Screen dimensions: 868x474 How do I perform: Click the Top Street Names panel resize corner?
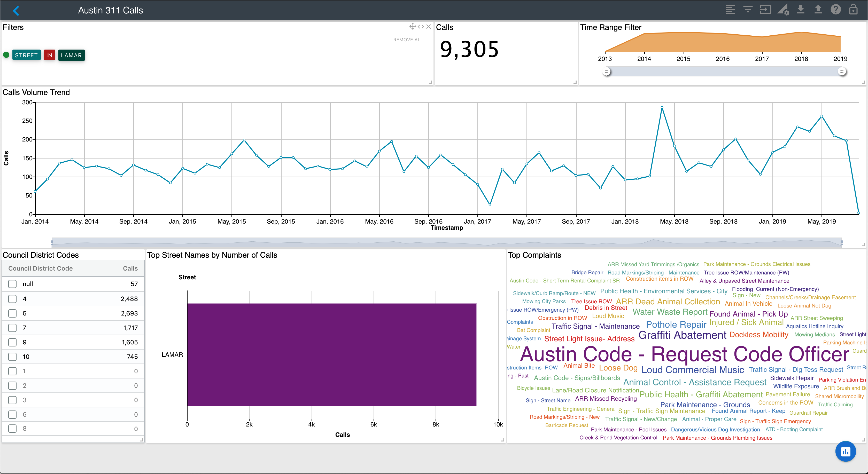coord(503,440)
